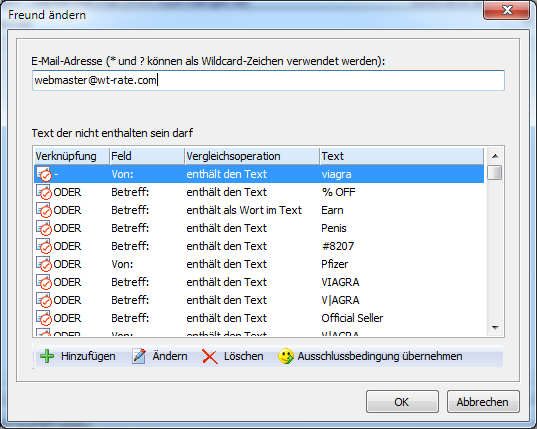
Task: Click ODER in the % OFF row
Action: (67, 192)
